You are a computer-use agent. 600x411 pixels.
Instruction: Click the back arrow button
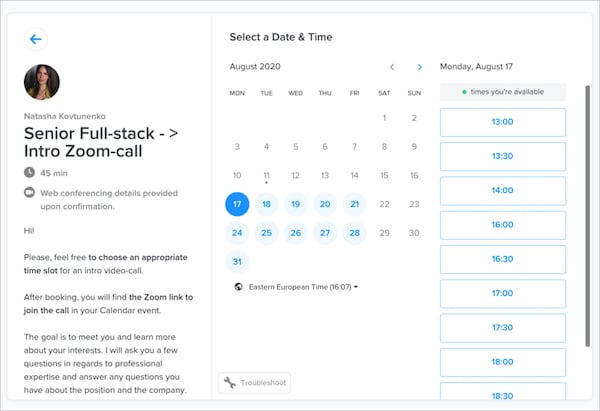tap(36, 39)
